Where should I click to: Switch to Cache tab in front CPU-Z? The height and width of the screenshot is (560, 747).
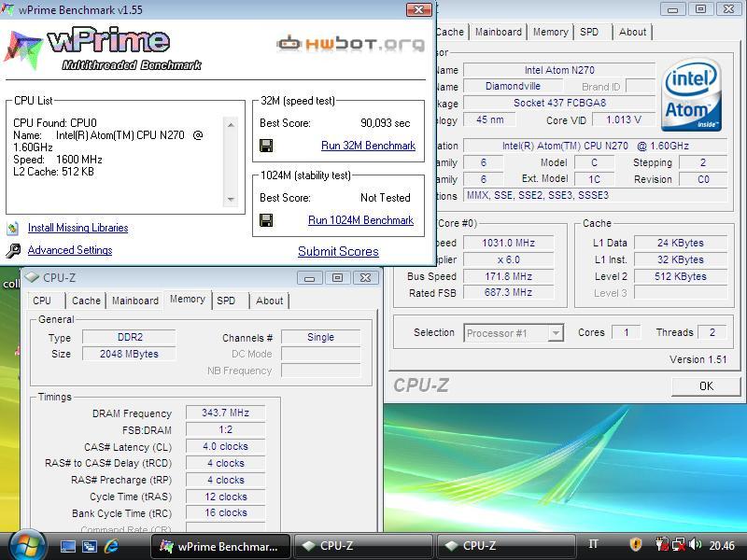pyautogui.click(x=86, y=301)
